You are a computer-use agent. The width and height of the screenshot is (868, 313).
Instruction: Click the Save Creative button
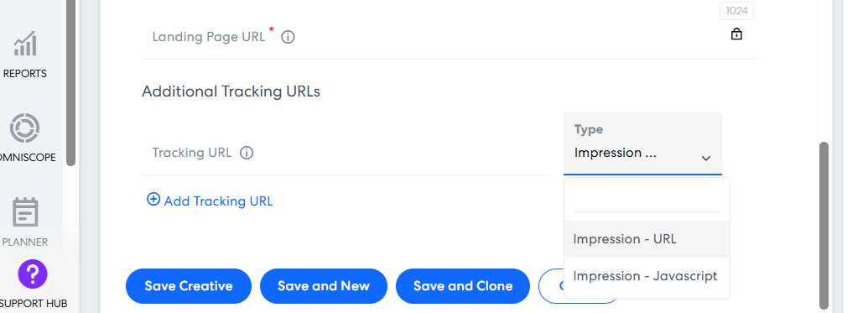pos(189,286)
